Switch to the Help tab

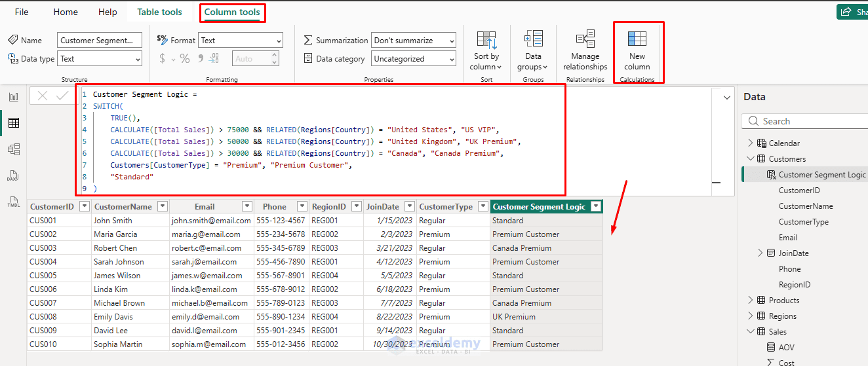(108, 12)
